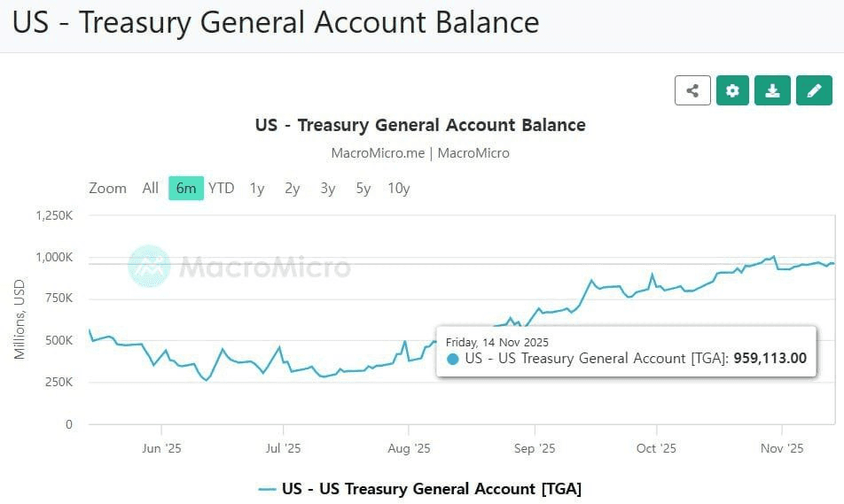This screenshot has width=844, height=504.
Task: Switch zoom range to YTD
Action: coord(222,188)
